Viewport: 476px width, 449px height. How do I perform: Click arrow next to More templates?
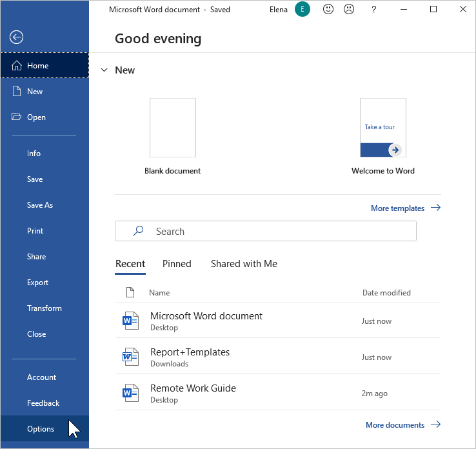(x=436, y=208)
